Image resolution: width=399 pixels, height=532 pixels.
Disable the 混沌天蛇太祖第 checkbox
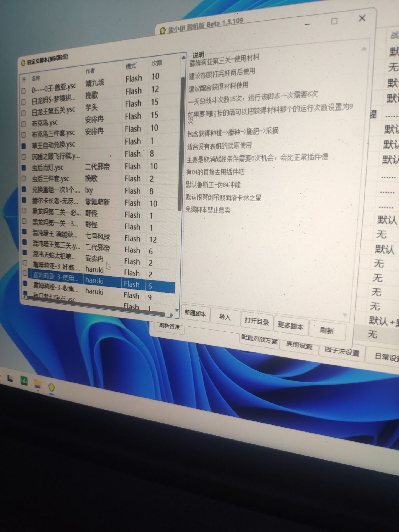(25, 252)
